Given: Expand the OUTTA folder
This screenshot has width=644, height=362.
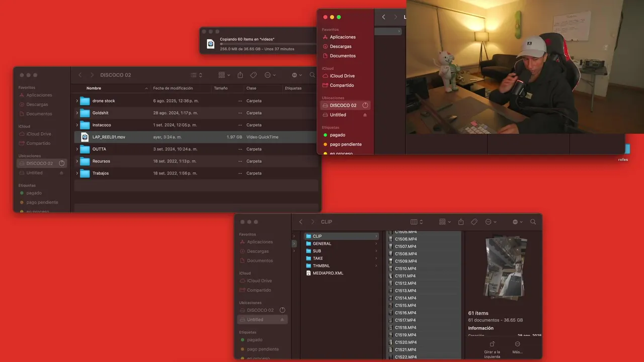Looking at the screenshot, I should coord(77,149).
